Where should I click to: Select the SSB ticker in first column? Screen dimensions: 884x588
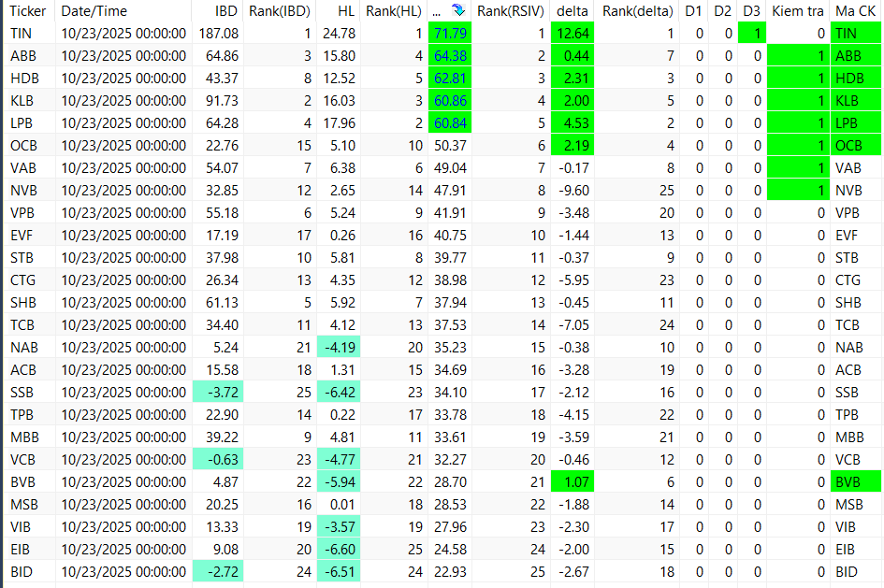[22, 393]
